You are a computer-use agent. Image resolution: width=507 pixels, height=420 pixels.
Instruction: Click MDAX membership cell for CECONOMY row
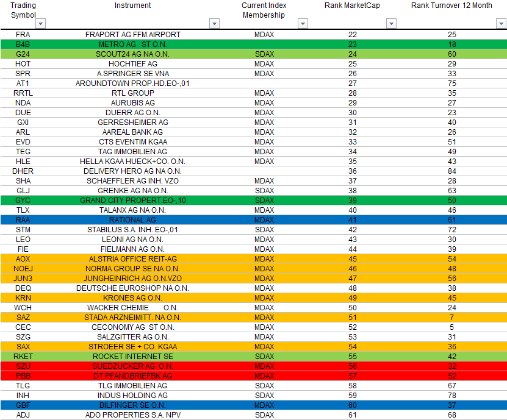coord(264,327)
